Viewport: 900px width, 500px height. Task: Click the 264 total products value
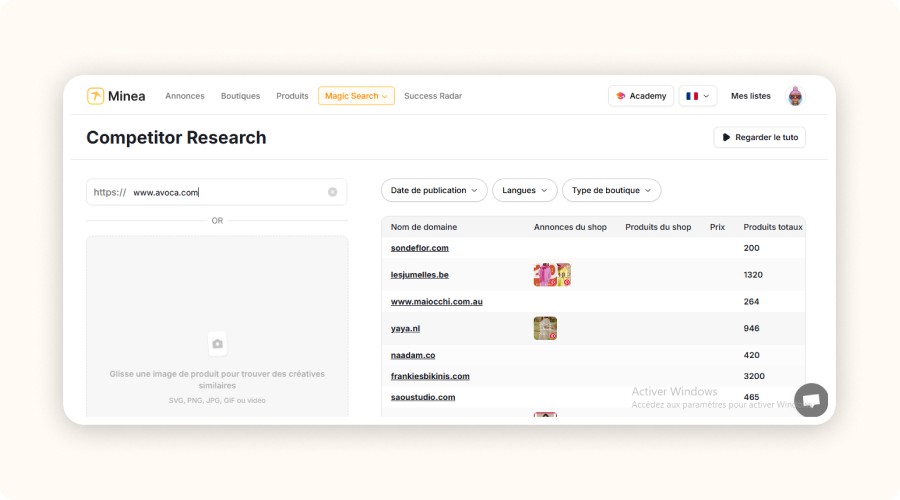[x=751, y=301]
